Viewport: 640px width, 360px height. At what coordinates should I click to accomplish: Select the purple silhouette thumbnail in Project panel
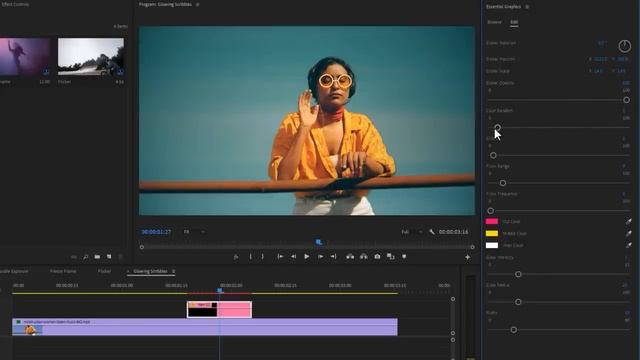pos(25,57)
